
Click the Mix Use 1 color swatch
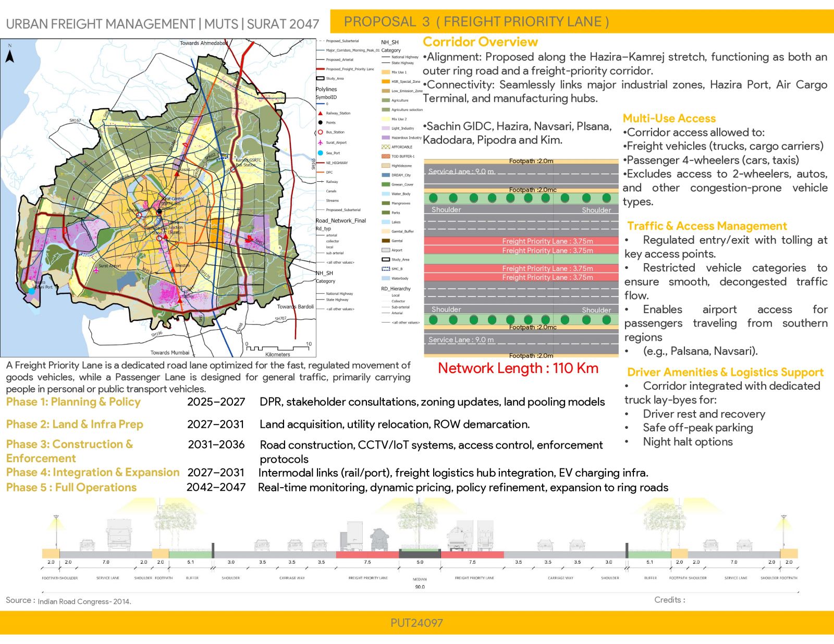386,72
